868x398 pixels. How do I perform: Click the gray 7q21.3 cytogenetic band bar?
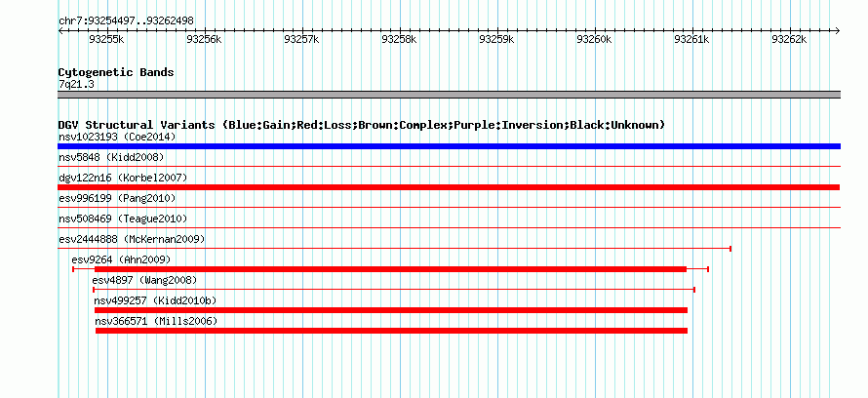(449, 95)
